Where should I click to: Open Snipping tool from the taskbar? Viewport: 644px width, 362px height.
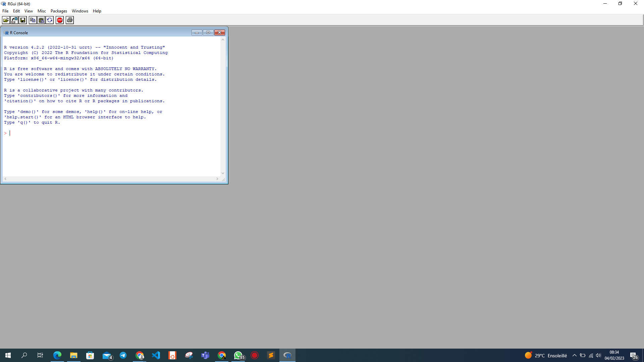click(189, 355)
